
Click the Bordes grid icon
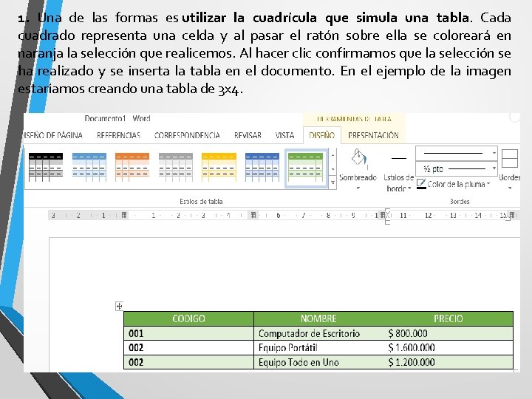pos(510,158)
